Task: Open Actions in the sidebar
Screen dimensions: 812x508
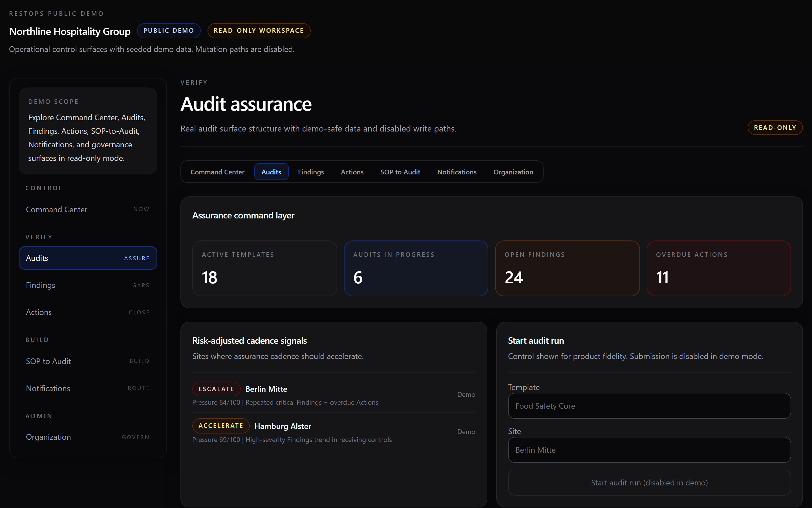Action: 88,312
